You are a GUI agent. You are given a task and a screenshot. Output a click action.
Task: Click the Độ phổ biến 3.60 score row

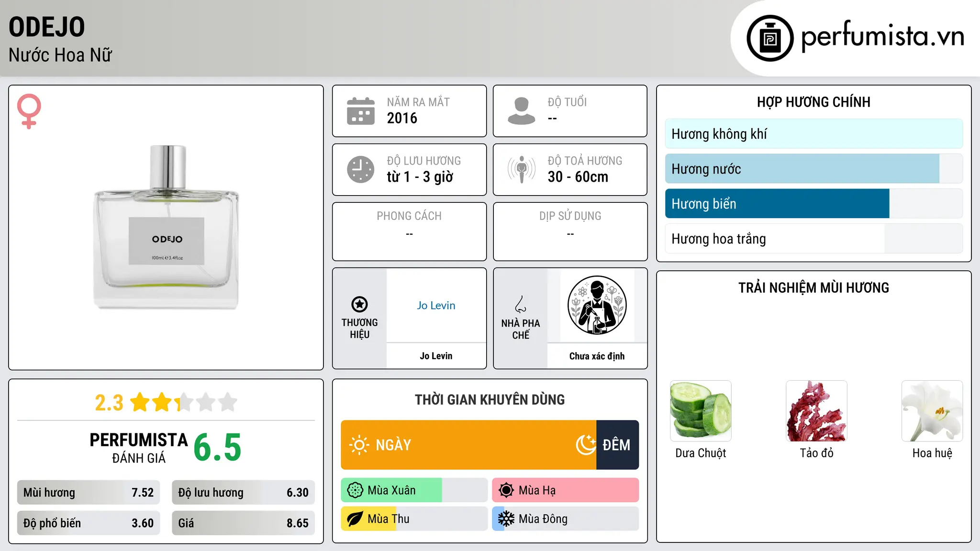click(89, 523)
